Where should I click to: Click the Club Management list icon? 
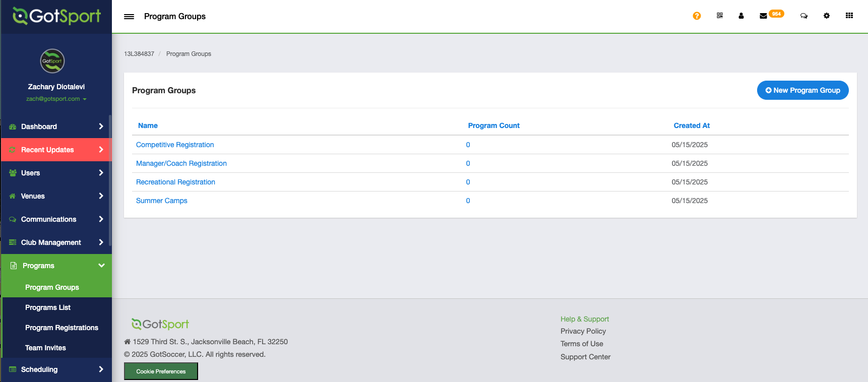(13, 242)
